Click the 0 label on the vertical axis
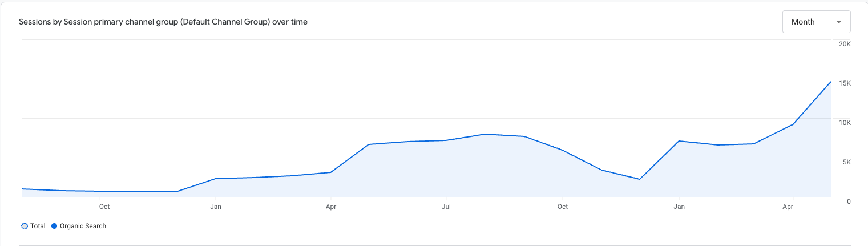The height and width of the screenshot is (246, 868). click(x=849, y=201)
